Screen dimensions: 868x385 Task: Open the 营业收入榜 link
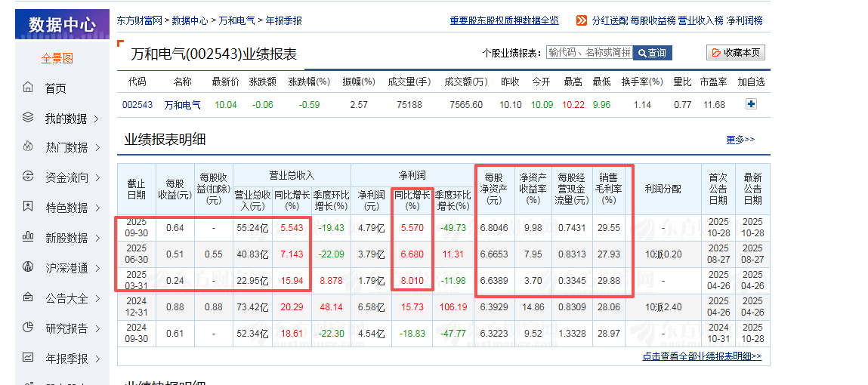point(701,20)
